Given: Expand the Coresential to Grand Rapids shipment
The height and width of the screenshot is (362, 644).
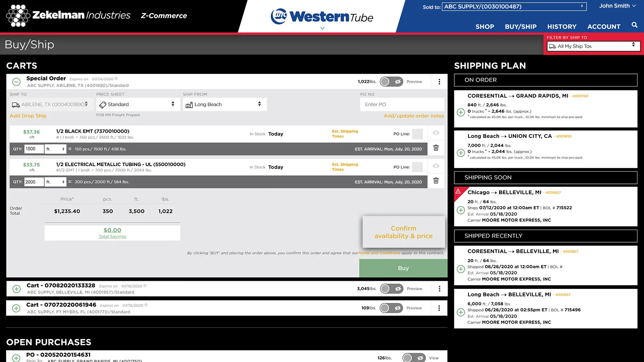Looking at the screenshot, I should 461,112.
